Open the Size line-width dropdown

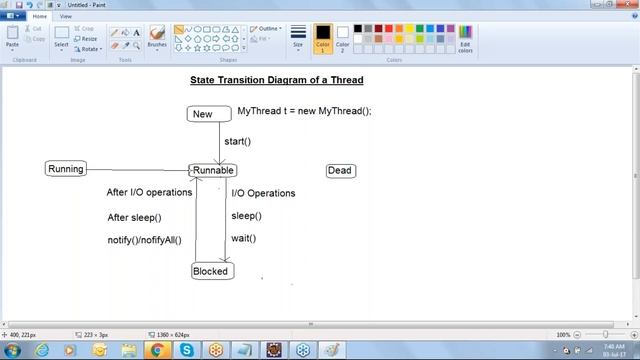point(298,38)
